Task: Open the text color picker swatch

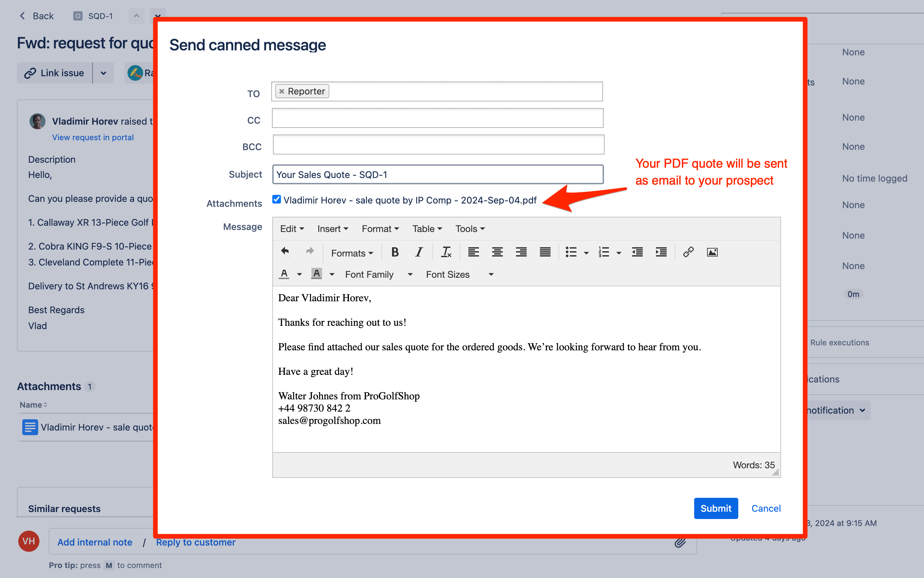Action: [284, 274]
